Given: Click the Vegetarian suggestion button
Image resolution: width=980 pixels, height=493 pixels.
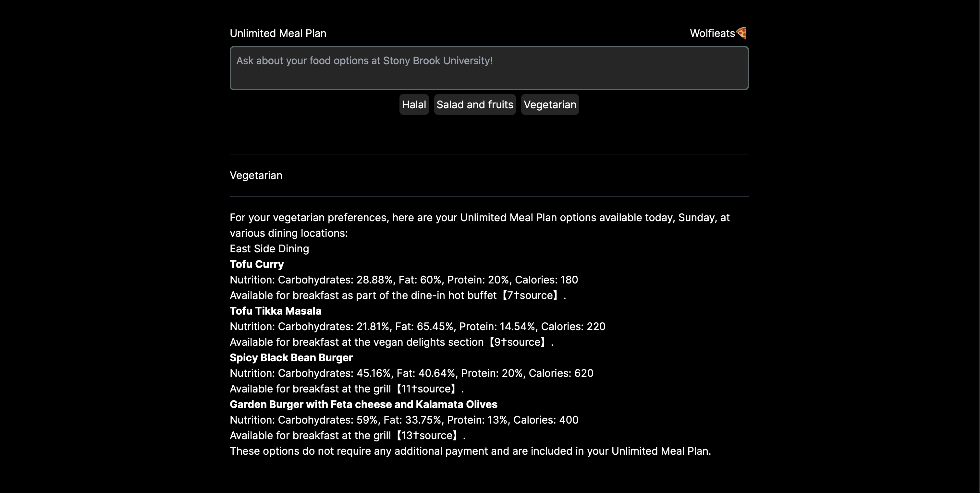Looking at the screenshot, I should 550,104.
